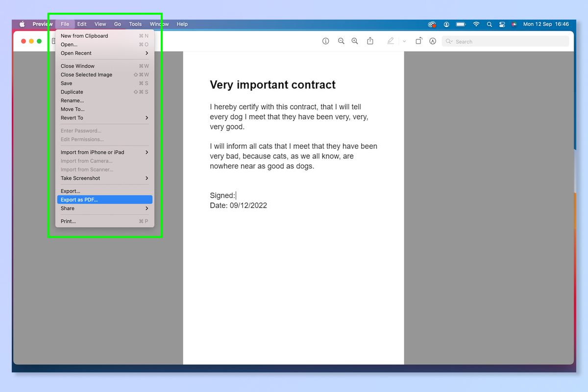
Task: Select the zoom out magnifier icon
Action: click(x=341, y=41)
